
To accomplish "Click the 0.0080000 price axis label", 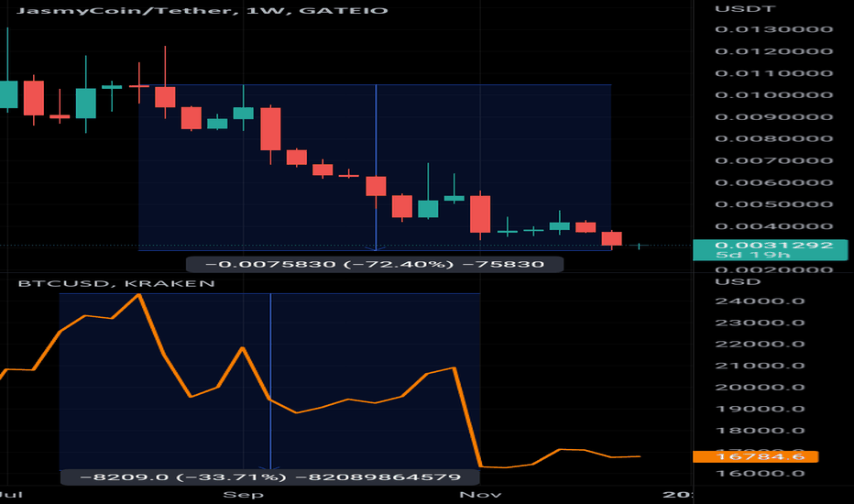I will [774, 138].
